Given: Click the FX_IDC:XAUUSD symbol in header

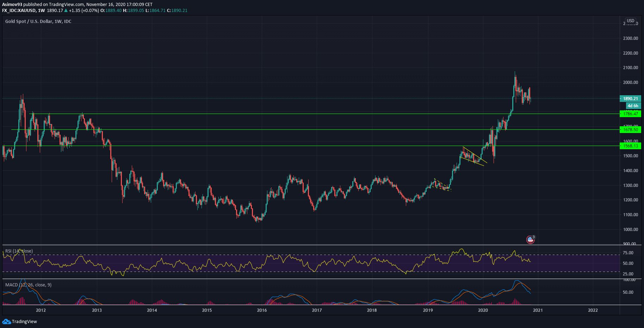Looking at the screenshot, I should pos(19,11).
